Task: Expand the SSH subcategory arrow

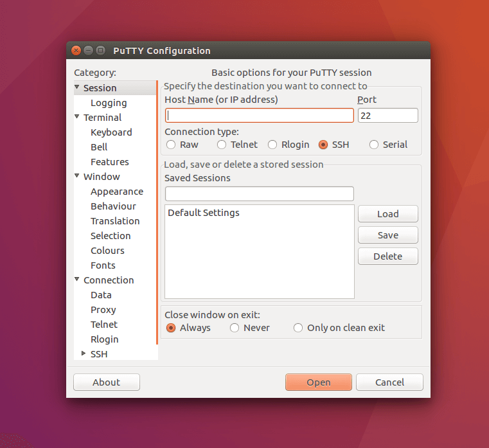Action: point(84,353)
